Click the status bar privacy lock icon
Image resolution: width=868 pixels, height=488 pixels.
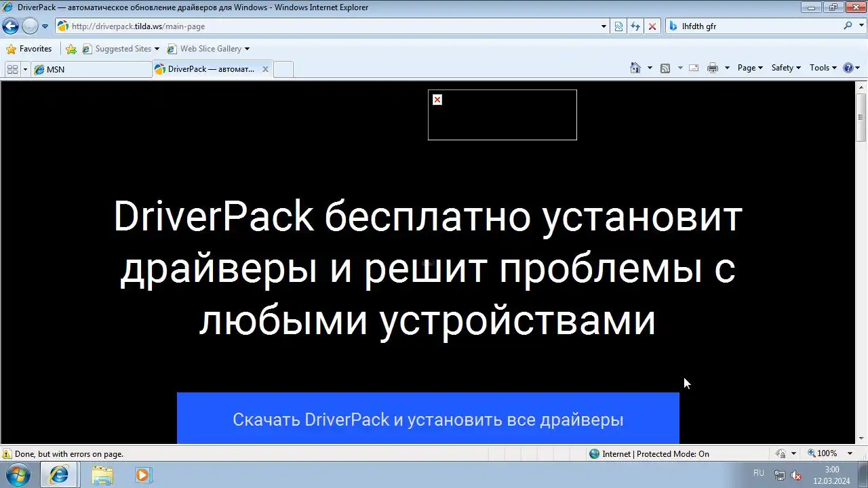click(781, 454)
